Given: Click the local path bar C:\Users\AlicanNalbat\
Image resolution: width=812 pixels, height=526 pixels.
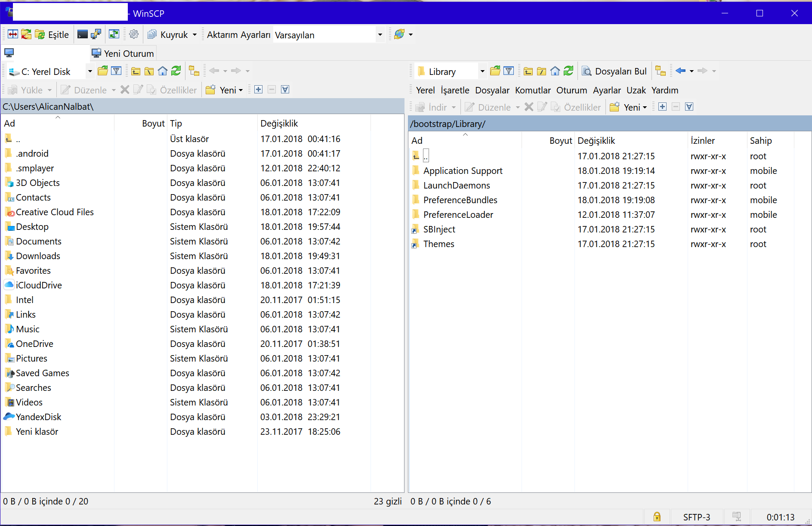Looking at the screenshot, I should tap(202, 106).
